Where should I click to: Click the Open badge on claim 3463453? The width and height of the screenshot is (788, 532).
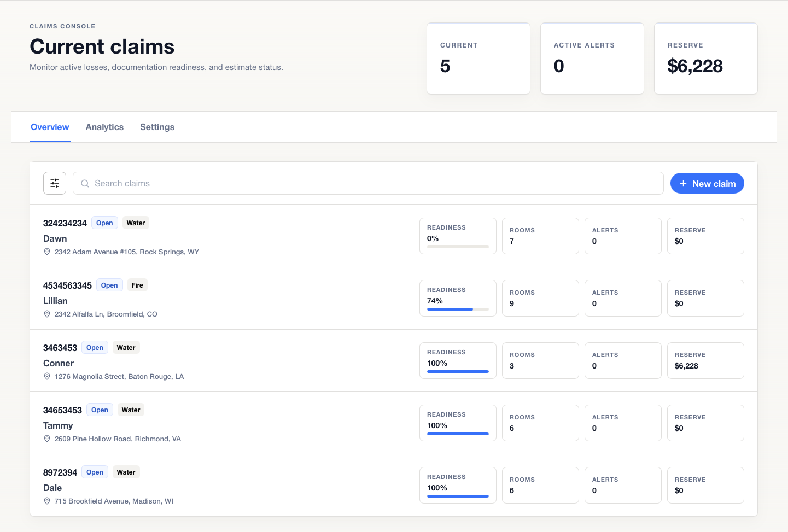(x=95, y=348)
